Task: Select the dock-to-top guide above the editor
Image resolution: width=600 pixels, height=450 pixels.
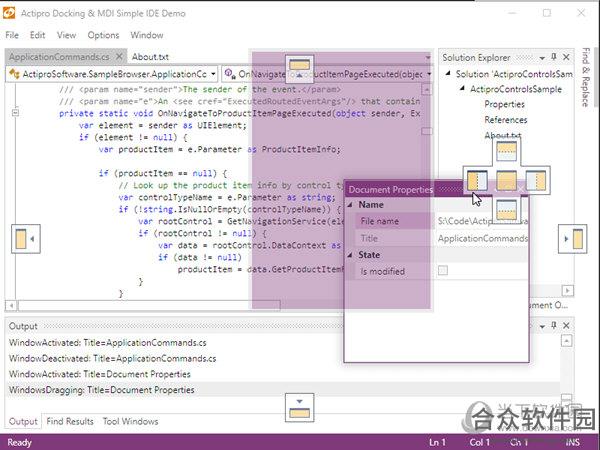Action: click(299, 69)
